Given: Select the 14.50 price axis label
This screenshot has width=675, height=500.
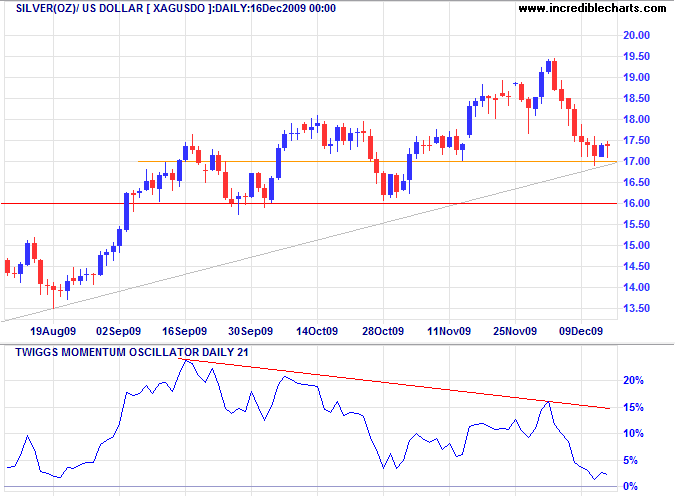Looking at the screenshot, I should 636,267.
